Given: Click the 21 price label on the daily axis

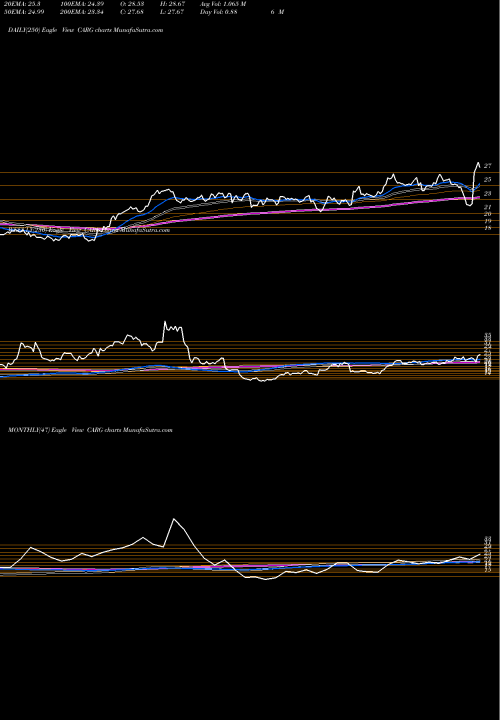Looking at the screenshot, I should coord(488,208).
